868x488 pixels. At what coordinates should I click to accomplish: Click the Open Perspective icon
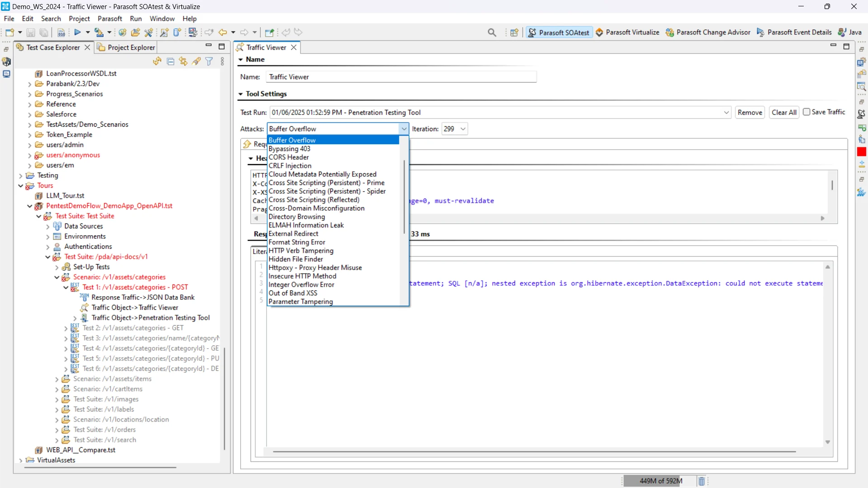pos(514,33)
